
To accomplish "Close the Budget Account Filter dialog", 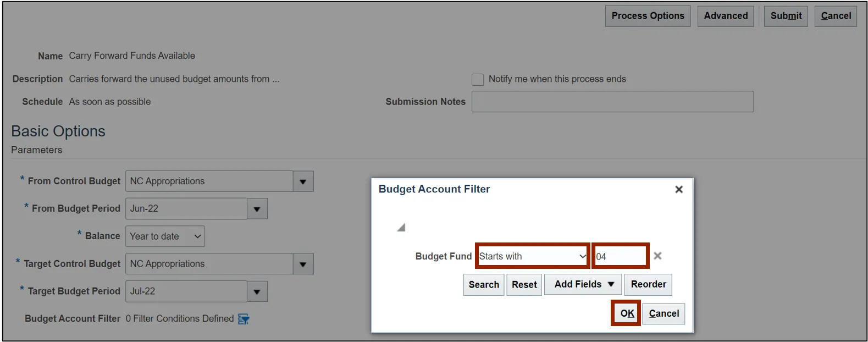I will pyautogui.click(x=679, y=189).
